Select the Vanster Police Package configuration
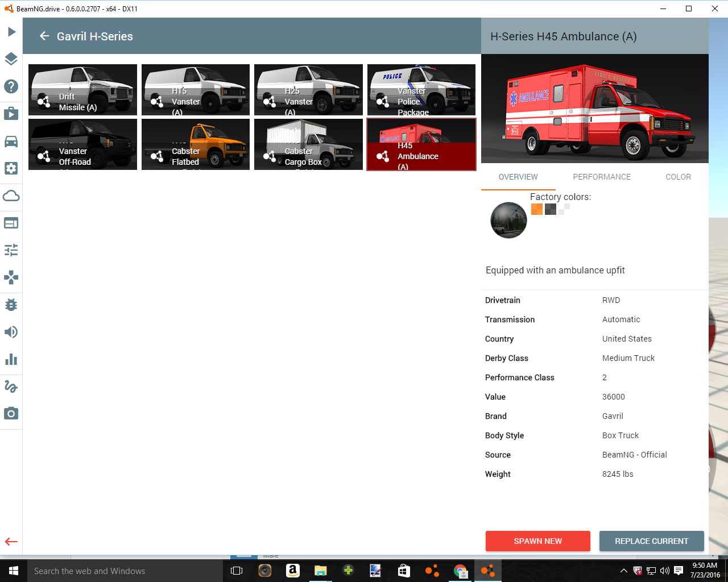Screen dimensions: 728x582 tap(421, 90)
